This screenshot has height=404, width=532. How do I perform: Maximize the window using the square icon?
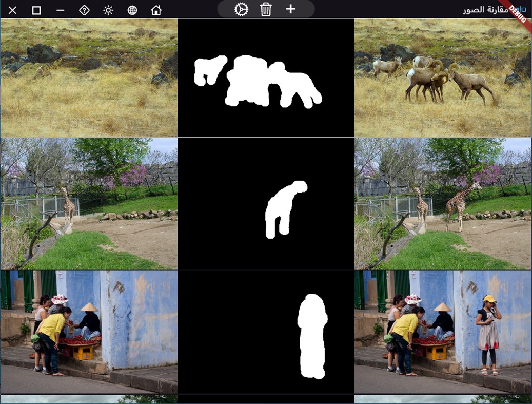tap(36, 10)
